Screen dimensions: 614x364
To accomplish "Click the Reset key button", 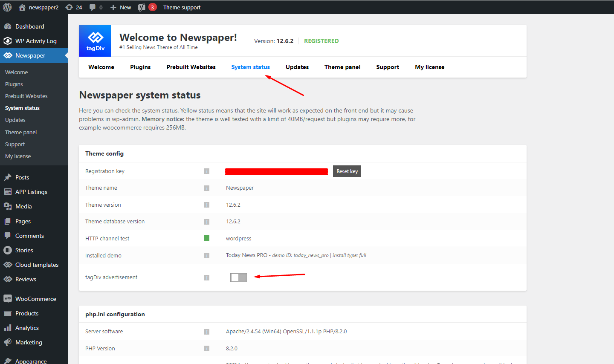I will pyautogui.click(x=347, y=171).
